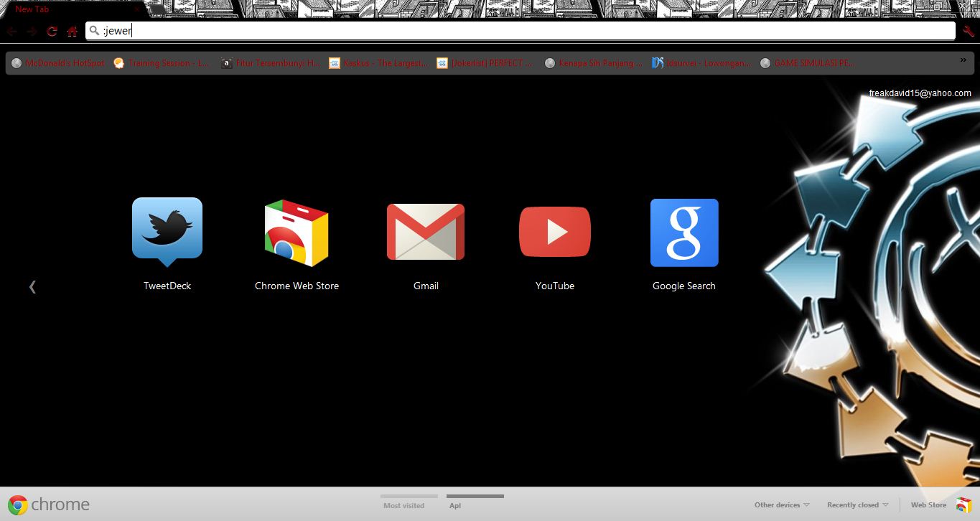The image size is (980, 521).
Task: Open the GAME SIMULASI PE bookmark
Action: coord(808,63)
